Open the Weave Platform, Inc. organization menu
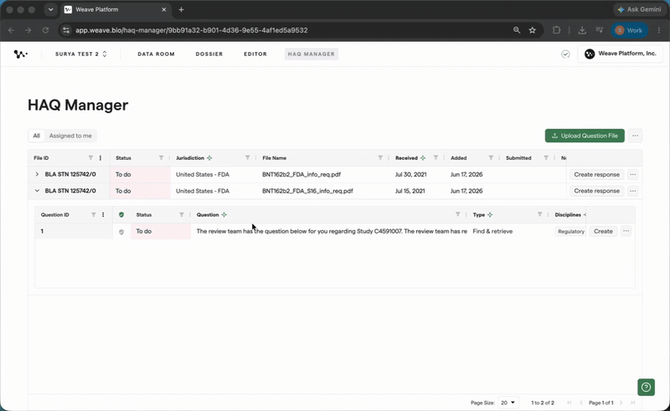Image resolution: width=670 pixels, height=411 pixels. click(x=620, y=54)
